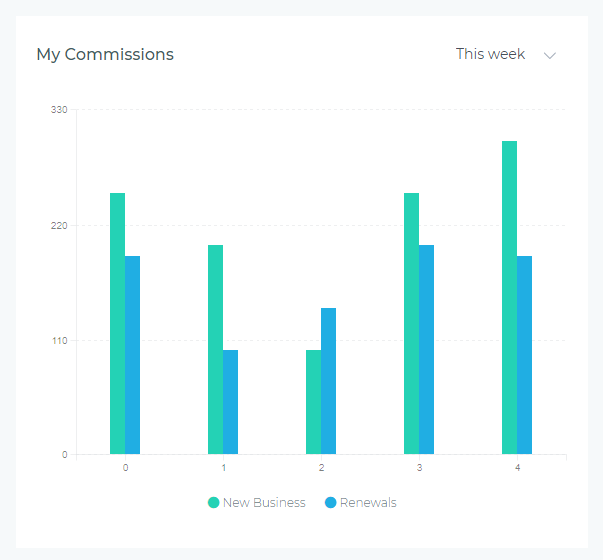This screenshot has height=560, width=603.
Task: Select the green New Business bar at index 1
Action: (x=215, y=349)
